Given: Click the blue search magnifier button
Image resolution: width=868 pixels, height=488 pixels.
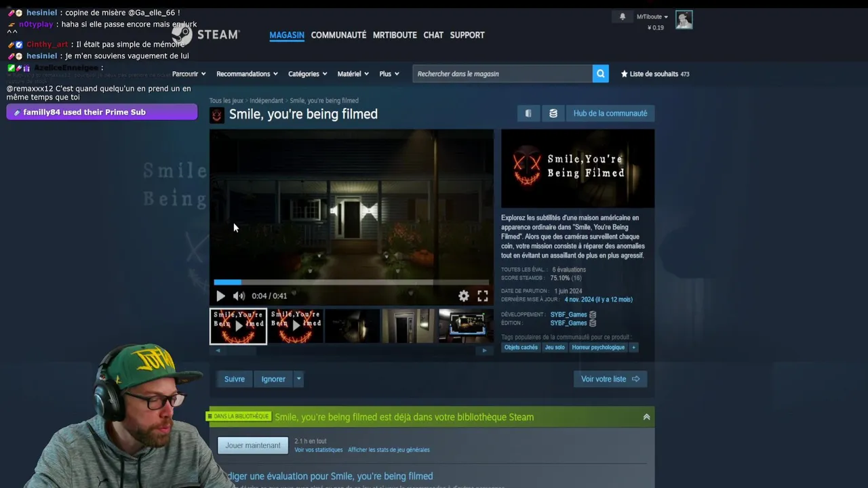Looking at the screenshot, I should point(600,74).
